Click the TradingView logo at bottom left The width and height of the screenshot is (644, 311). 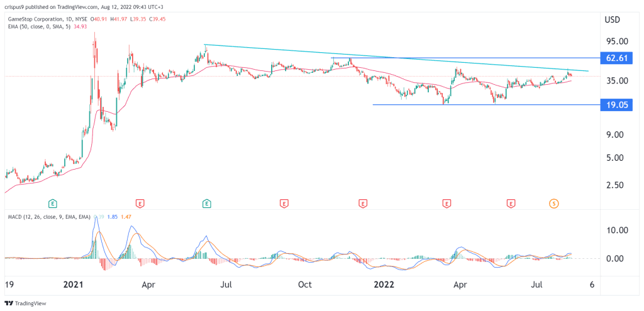25,303
